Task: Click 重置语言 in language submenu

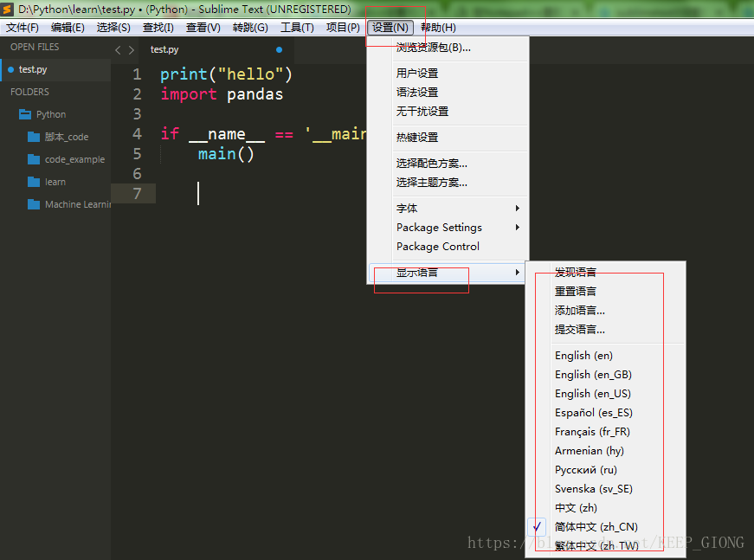Action: pyautogui.click(x=605, y=292)
